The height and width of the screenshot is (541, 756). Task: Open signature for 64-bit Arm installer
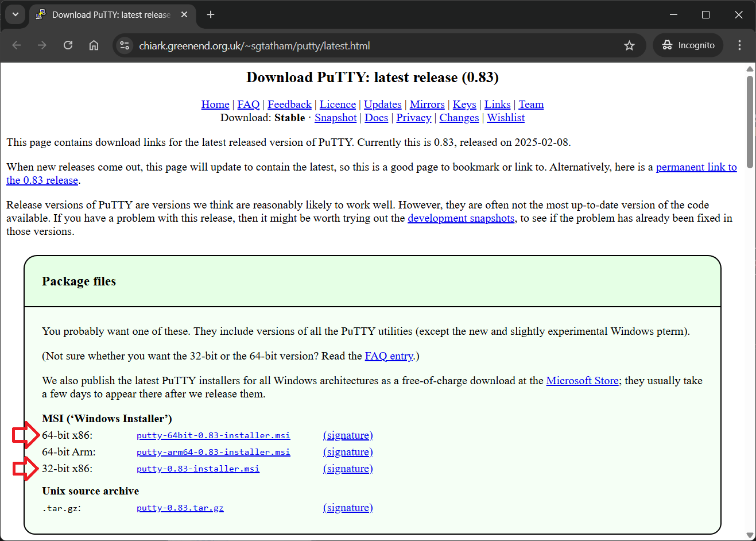[x=348, y=452]
